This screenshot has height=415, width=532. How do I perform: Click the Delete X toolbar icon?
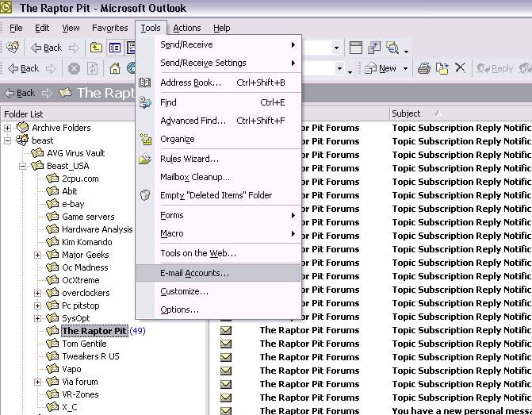point(460,69)
